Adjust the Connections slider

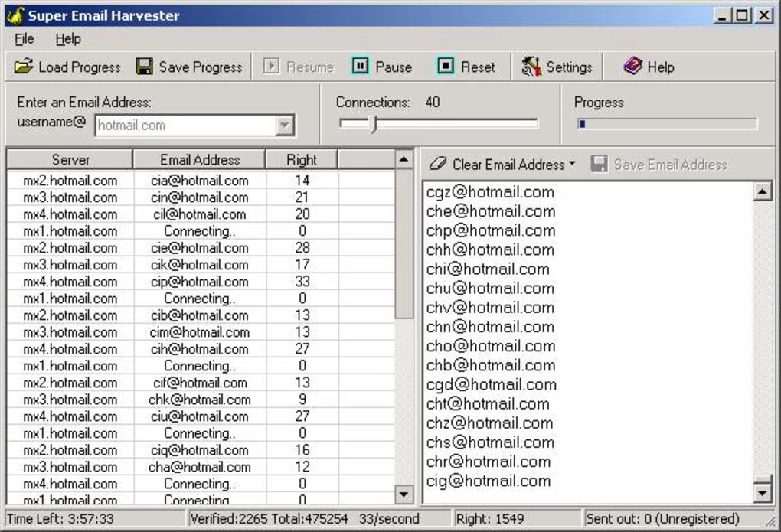pos(373,121)
